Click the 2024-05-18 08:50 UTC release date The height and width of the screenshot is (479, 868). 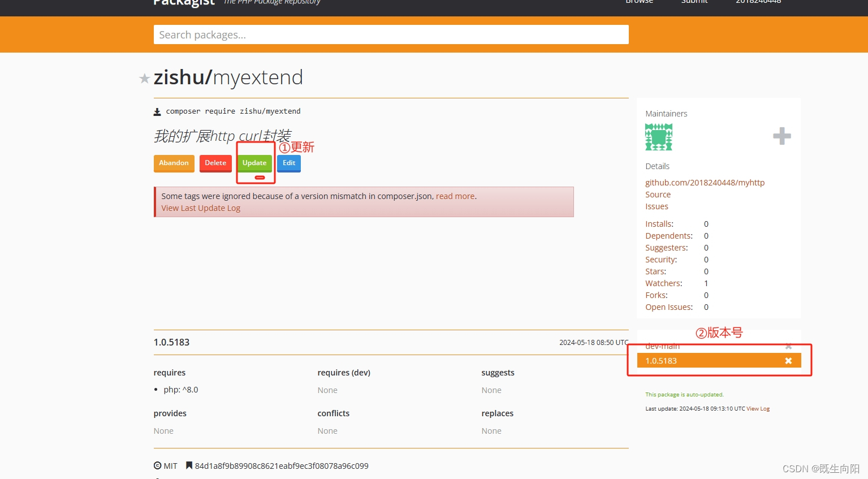[594, 343]
